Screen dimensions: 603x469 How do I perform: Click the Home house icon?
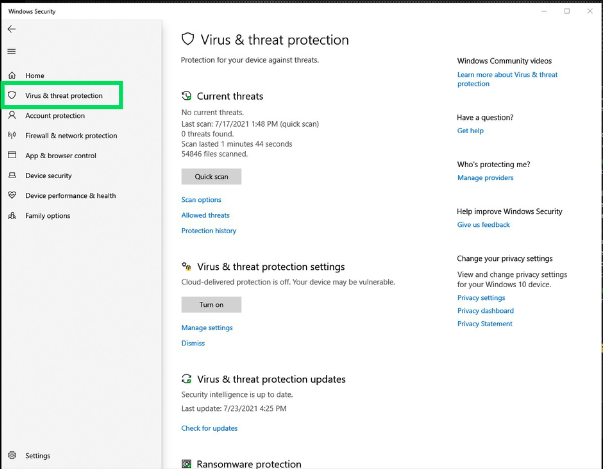tap(12, 76)
